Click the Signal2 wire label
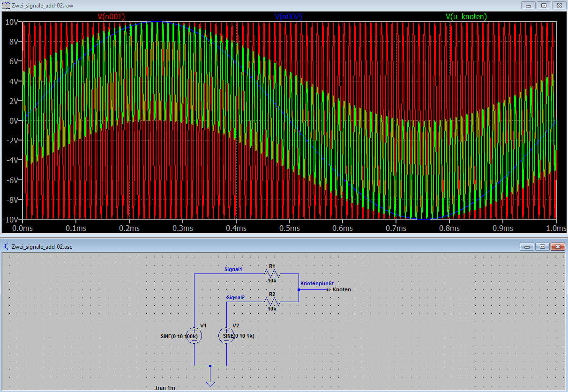 [235, 297]
